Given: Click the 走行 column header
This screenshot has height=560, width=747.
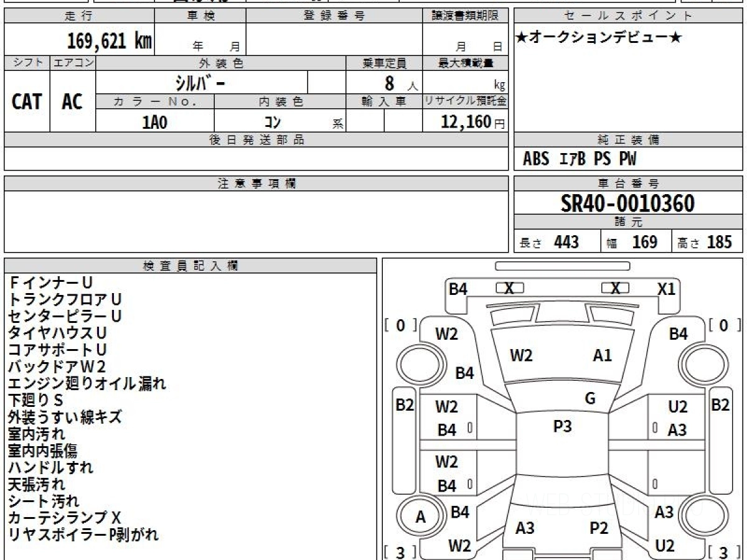Looking at the screenshot, I should coord(78,16).
